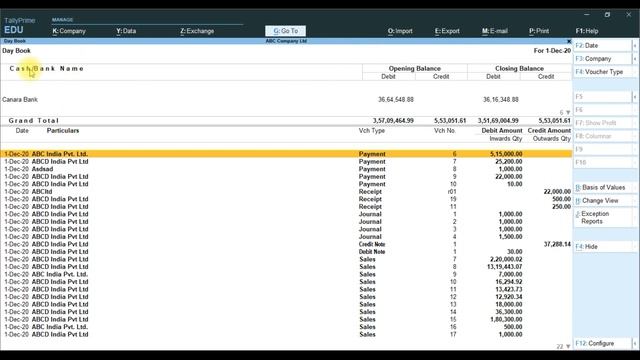Expand arrow beside F12: Configure
Screen dimensions: 640x360
coord(635,344)
